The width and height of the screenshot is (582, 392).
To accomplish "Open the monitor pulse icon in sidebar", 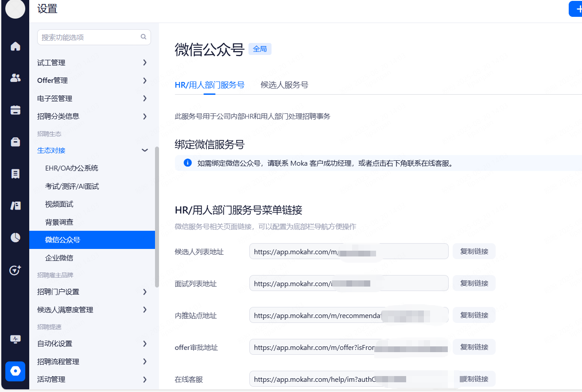I will 16,339.
